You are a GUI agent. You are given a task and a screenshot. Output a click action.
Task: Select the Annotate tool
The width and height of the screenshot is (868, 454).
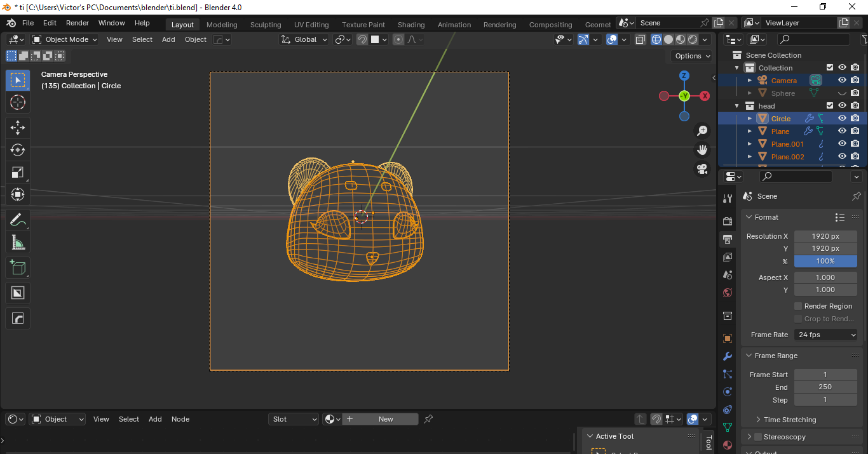pos(18,220)
